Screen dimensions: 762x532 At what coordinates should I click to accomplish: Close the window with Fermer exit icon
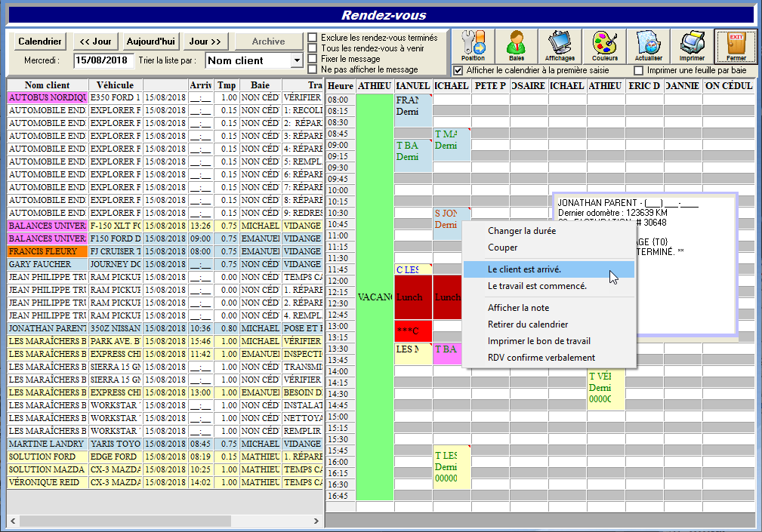pyautogui.click(x=736, y=45)
